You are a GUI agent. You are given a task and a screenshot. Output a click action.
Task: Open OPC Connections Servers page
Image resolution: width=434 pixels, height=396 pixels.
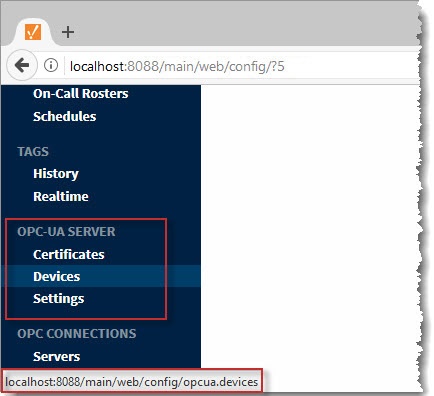pos(56,357)
